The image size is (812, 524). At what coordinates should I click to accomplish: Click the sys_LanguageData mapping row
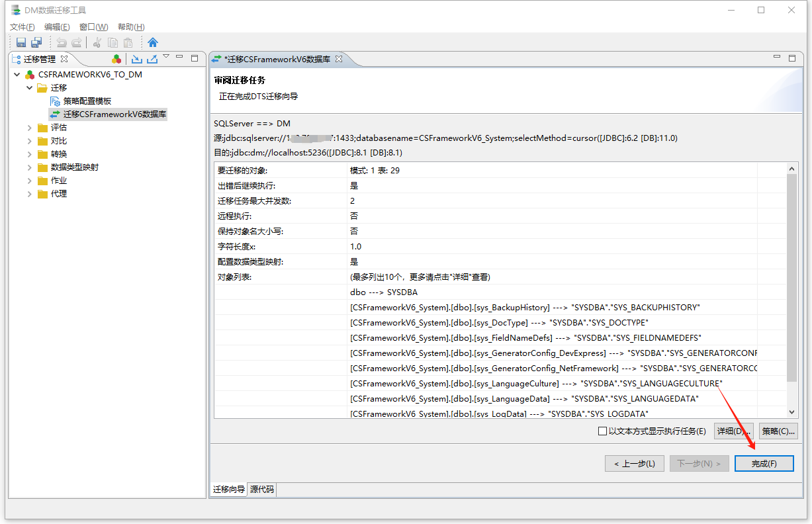click(x=500, y=399)
